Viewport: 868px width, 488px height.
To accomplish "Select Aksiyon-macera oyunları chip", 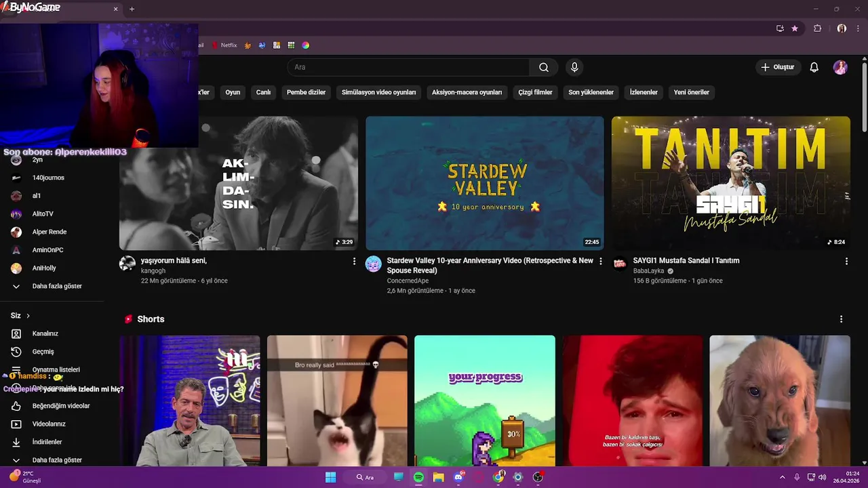I will pos(467,92).
